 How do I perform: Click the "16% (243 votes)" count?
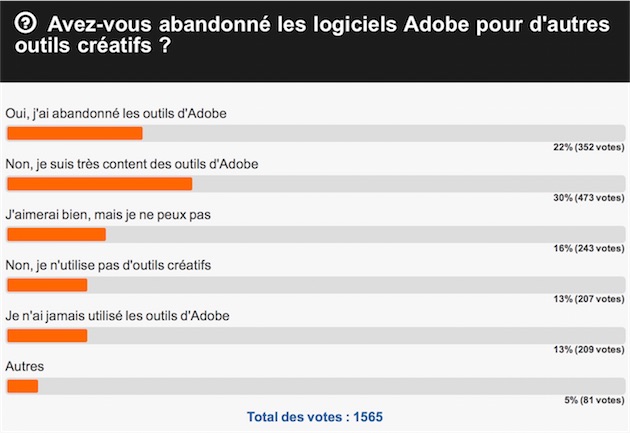tap(588, 248)
